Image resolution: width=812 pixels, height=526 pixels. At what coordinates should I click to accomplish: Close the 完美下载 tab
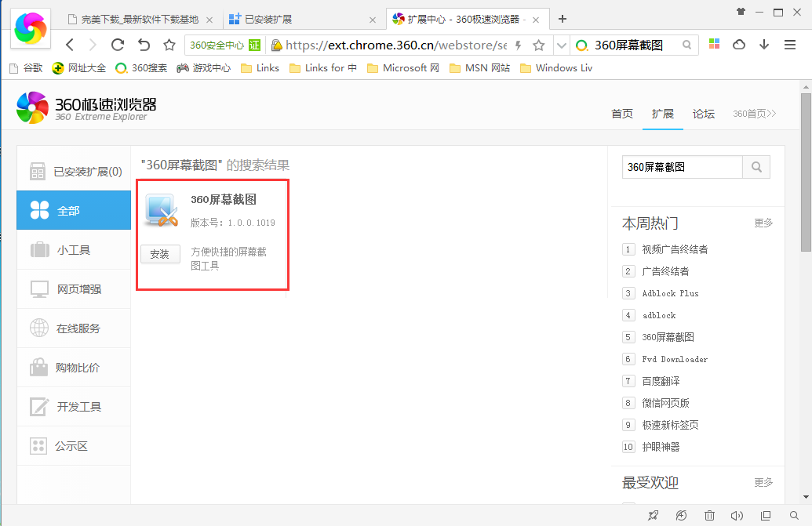[x=209, y=20]
